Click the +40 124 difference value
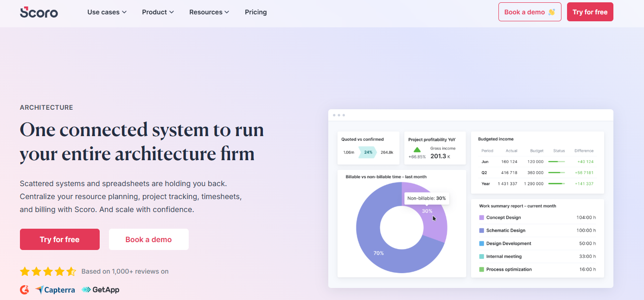 tap(585, 162)
